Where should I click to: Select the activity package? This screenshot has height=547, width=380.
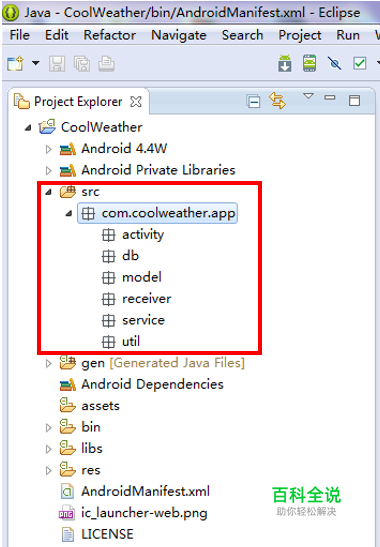(x=143, y=234)
